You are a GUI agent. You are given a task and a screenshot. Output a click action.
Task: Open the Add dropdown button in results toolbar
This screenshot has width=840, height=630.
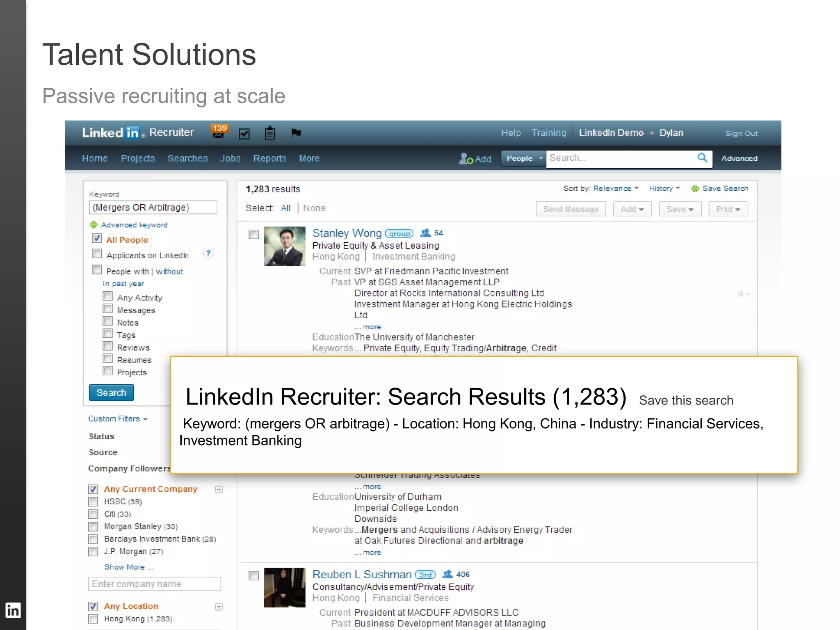[632, 209]
